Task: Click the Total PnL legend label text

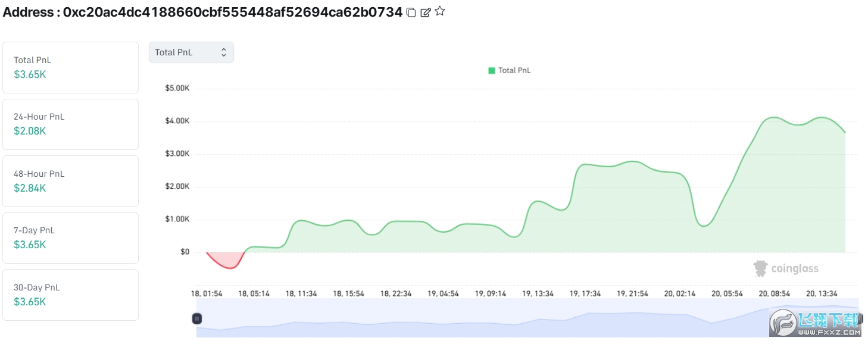Action: [514, 70]
